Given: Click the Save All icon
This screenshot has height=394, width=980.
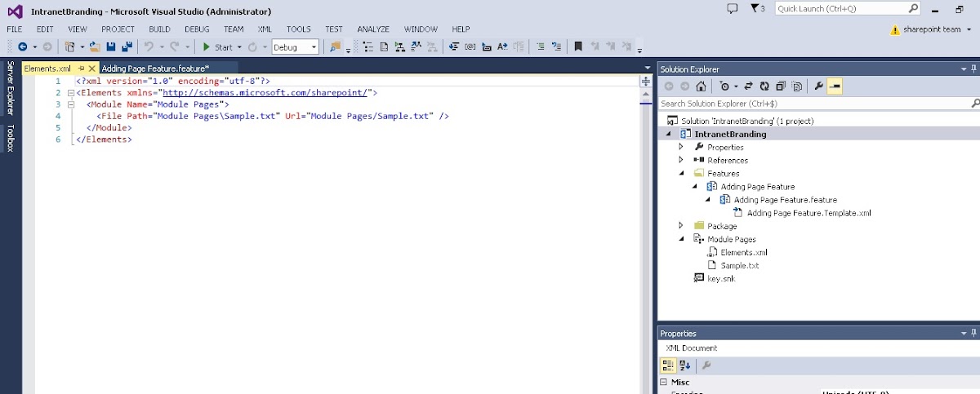Looking at the screenshot, I should click(x=127, y=46).
